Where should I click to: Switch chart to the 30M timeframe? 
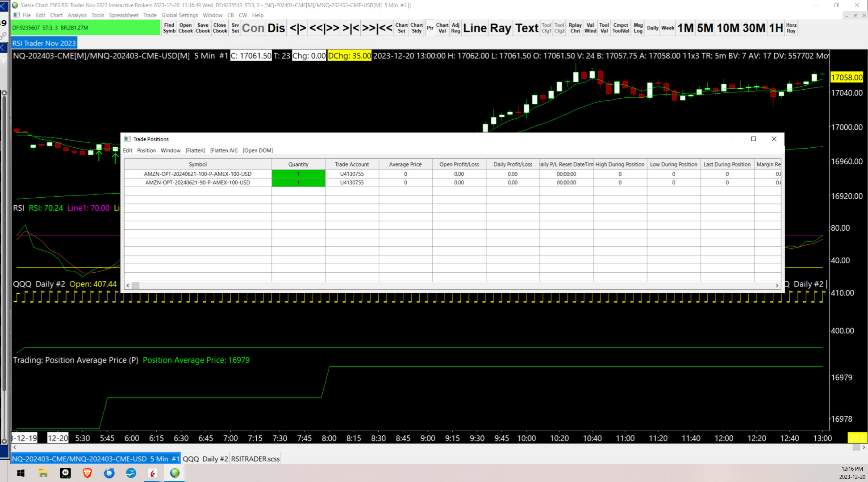coord(754,28)
